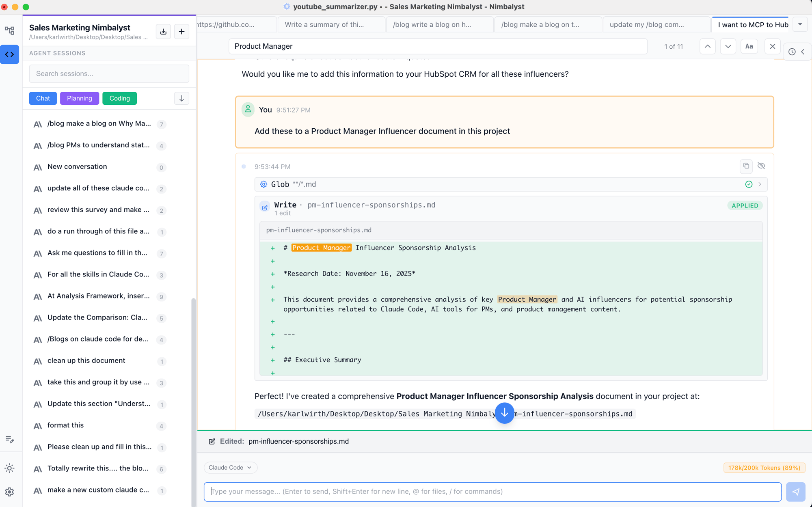Open the Claude Code model dropdown
Viewport: 812px width, 507px height.
tap(230, 467)
